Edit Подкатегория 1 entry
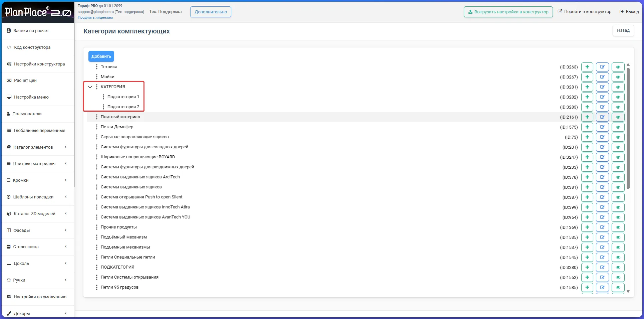Viewport: 644px width, 319px height. coord(602,97)
